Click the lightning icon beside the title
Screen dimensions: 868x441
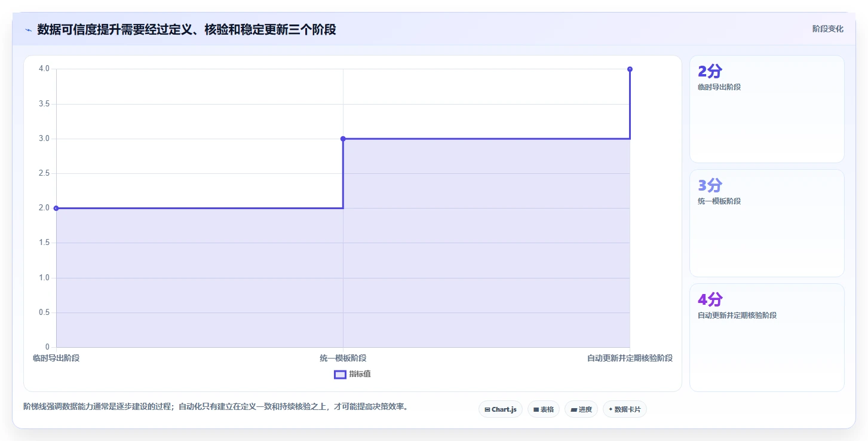[x=28, y=29]
